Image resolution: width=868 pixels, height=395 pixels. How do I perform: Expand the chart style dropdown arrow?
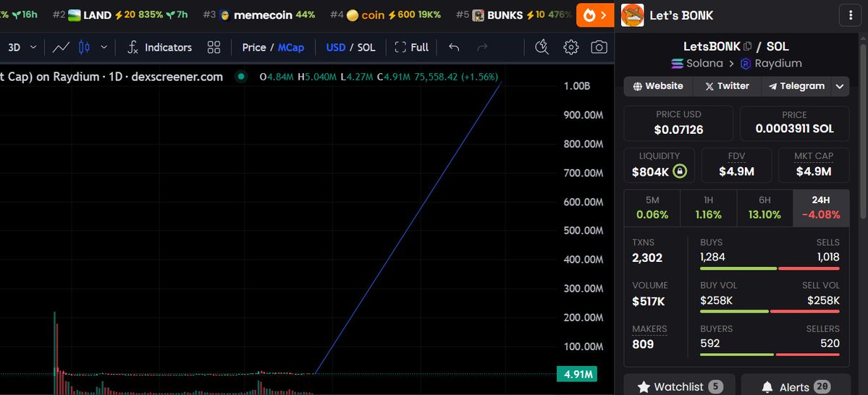104,48
